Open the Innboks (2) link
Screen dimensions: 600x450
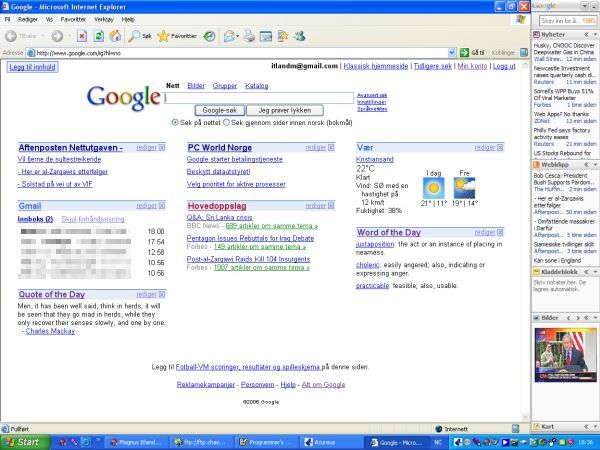point(35,219)
